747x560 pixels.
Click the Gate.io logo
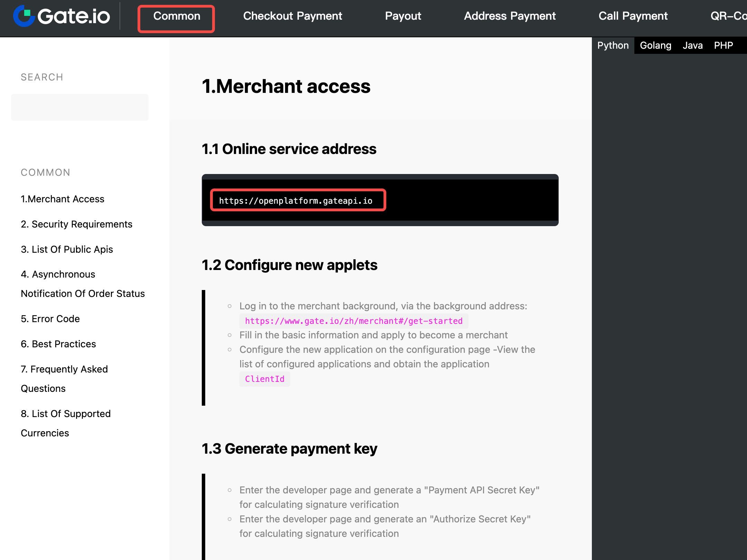point(62,16)
